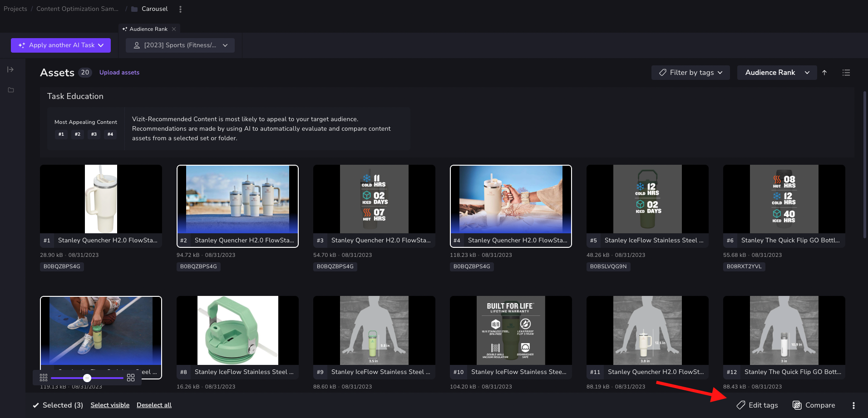868x418 pixels.
Task: Click the B08RXT2YVL tag under asset #6
Action: point(744,267)
